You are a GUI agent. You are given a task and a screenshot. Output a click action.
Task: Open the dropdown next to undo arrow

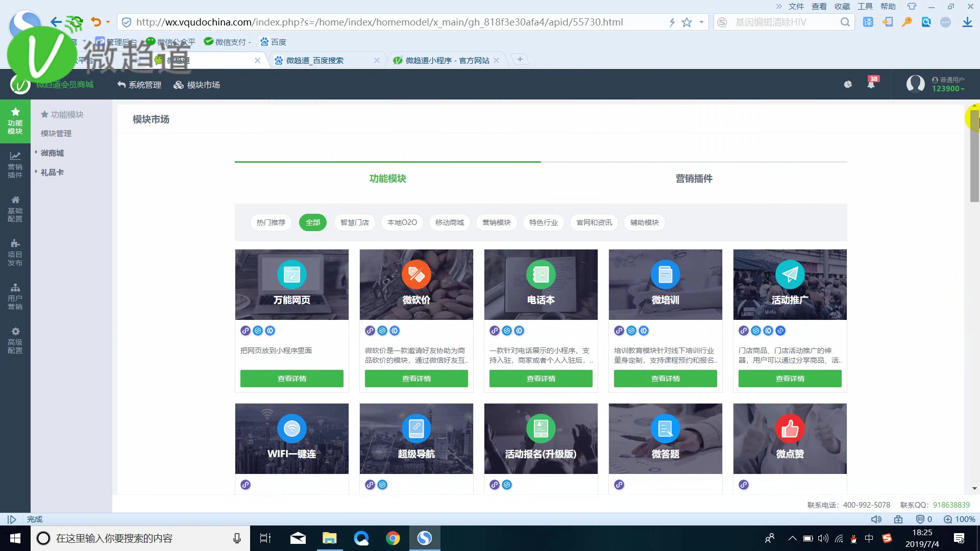108,22
